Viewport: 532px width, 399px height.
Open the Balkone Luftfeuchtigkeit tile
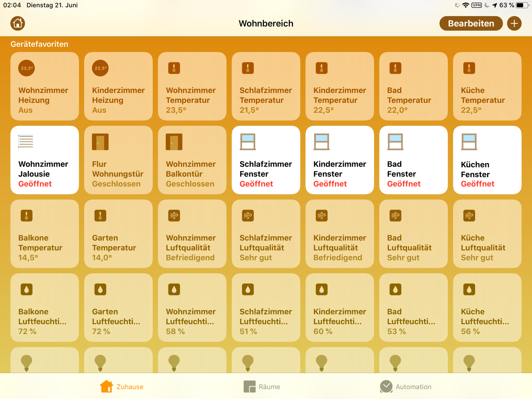[45, 308]
